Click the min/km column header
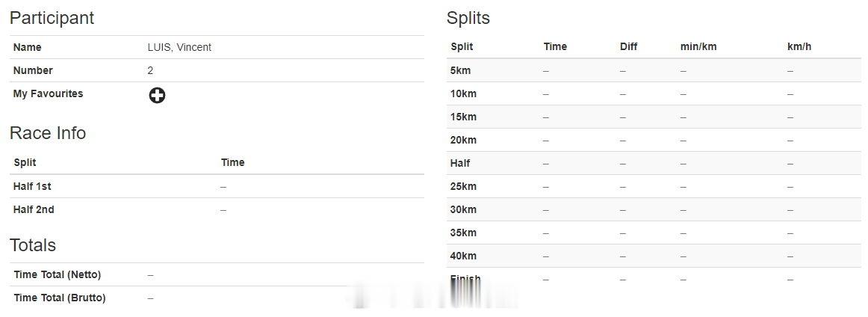 click(x=698, y=46)
